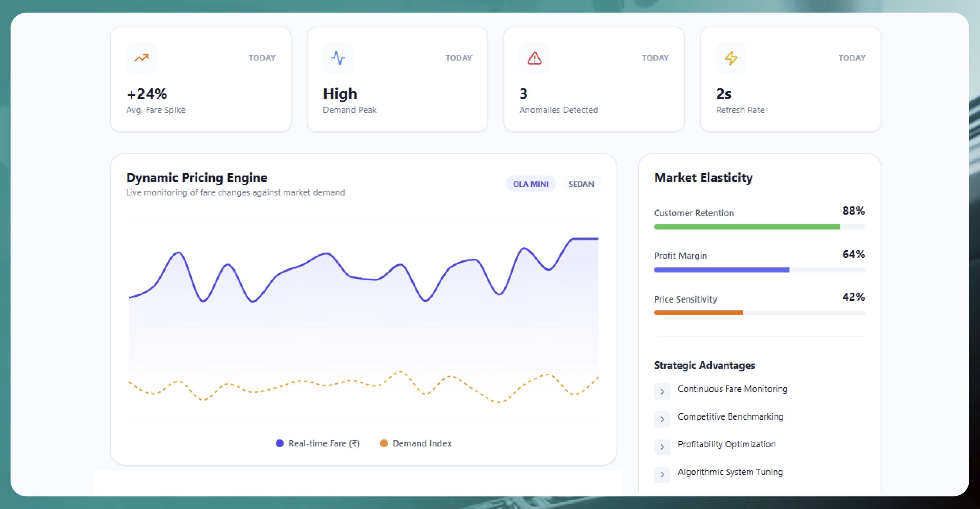Expand the Competitive Benchmarking chevron
This screenshot has width=980, height=509.
tap(662, 419)
